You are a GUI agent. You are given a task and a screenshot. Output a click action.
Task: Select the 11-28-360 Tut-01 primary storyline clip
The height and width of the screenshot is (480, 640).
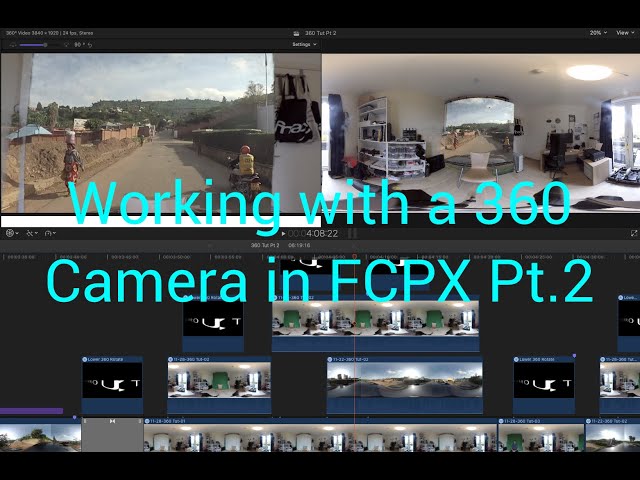click(320, 435)
